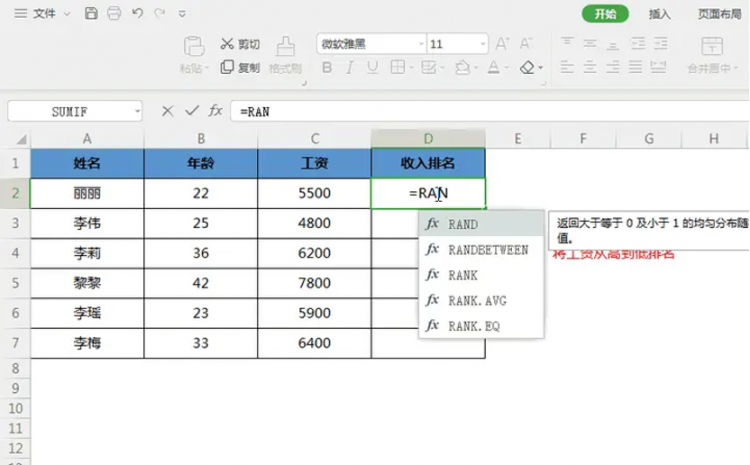Undo the last action
Viewport: 750px width, 465px height.
point(137,13)
